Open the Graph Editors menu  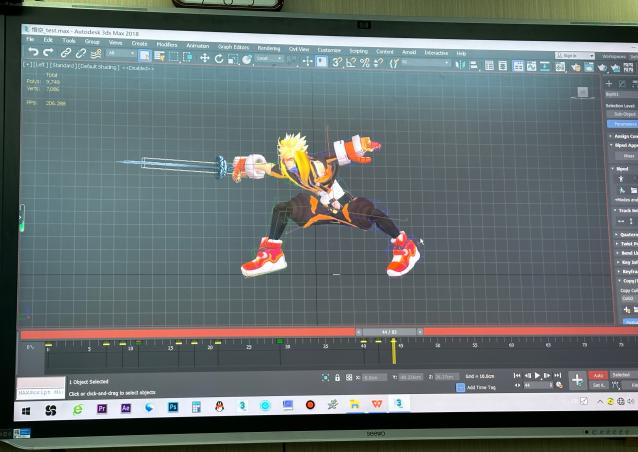tap(233, 47)
